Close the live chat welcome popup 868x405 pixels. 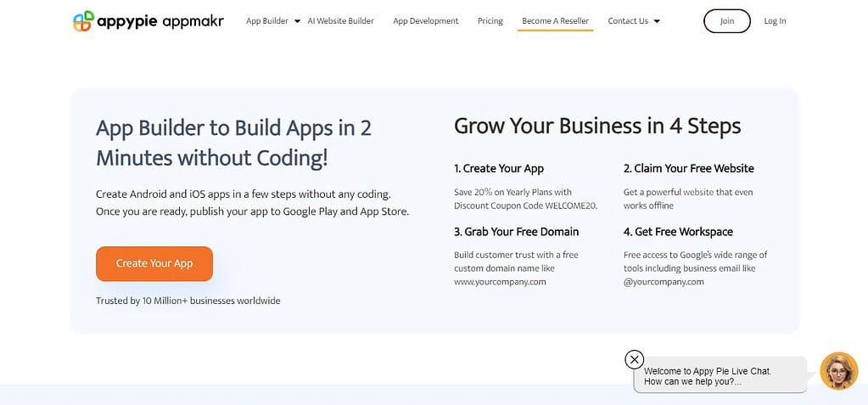click(635, 359)
